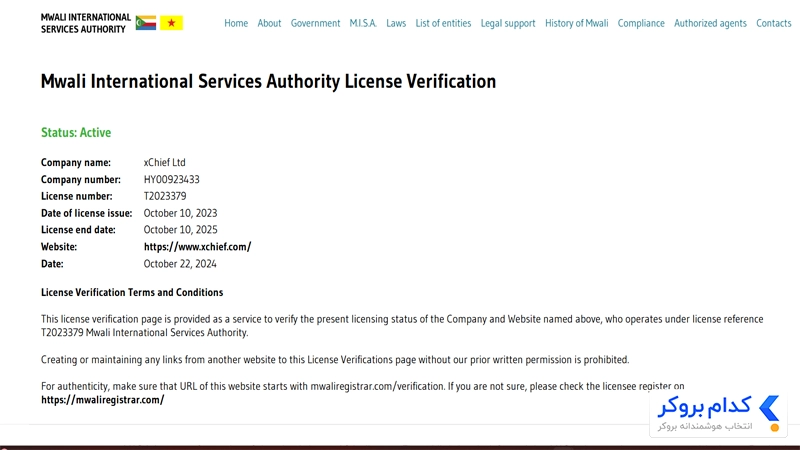Click the Mwali International Services Authority logo text
Viewport: 800px width, 450px height.
(x=86, y=23)
